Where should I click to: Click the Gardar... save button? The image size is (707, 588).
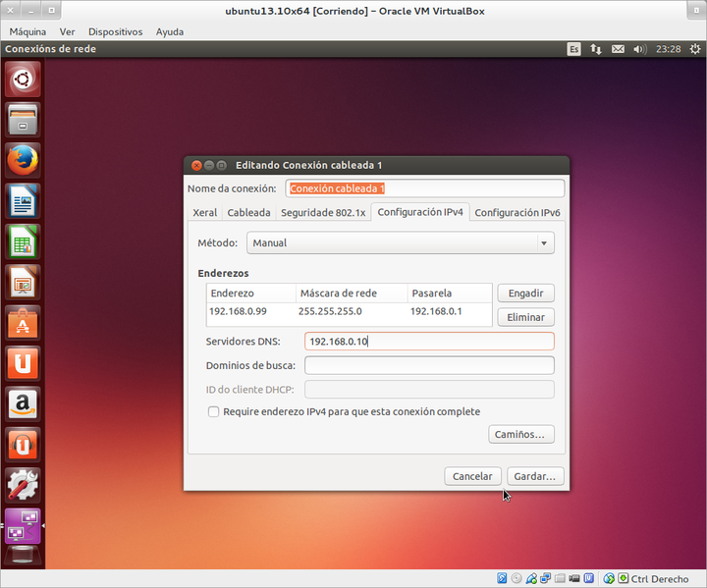click(535, 476)
